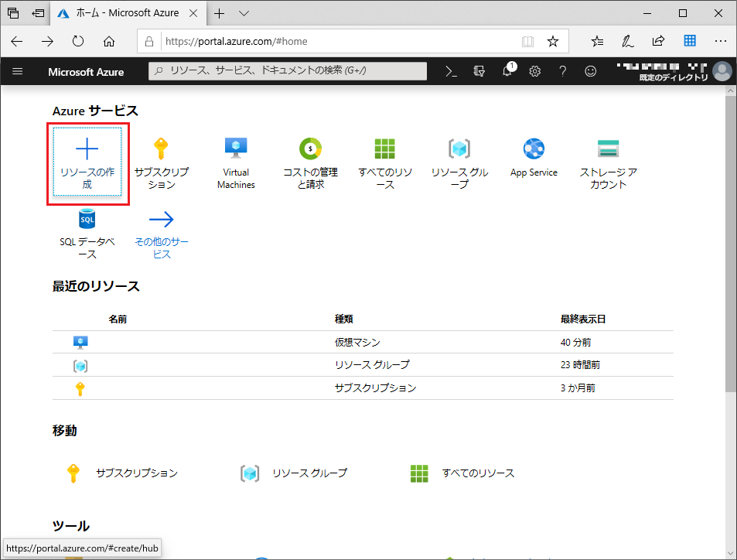Click the Microsoft Azure home title
737x560 pixels.
86,72
